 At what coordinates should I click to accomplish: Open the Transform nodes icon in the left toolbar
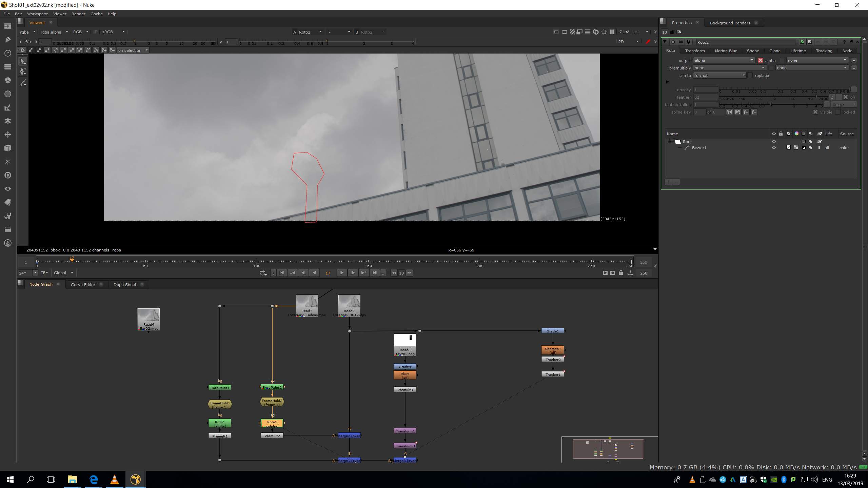point(7,135)
